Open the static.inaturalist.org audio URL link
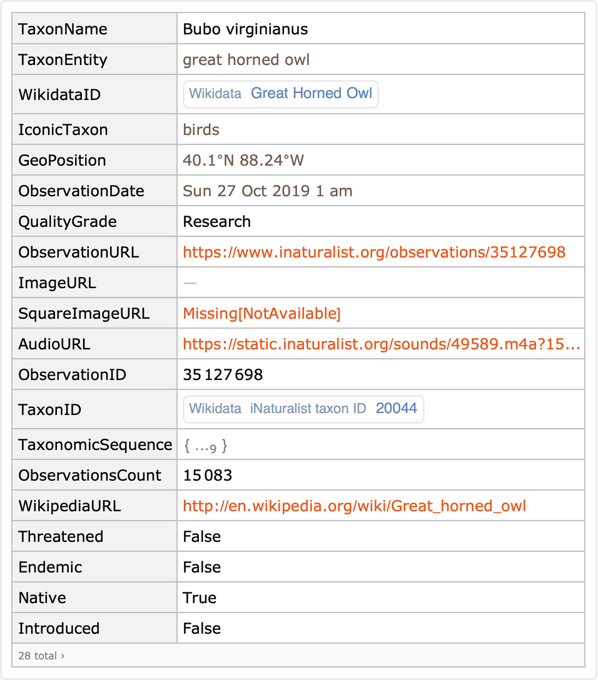The width and height of the screenshot is (598, 700). tap(381, 344)
